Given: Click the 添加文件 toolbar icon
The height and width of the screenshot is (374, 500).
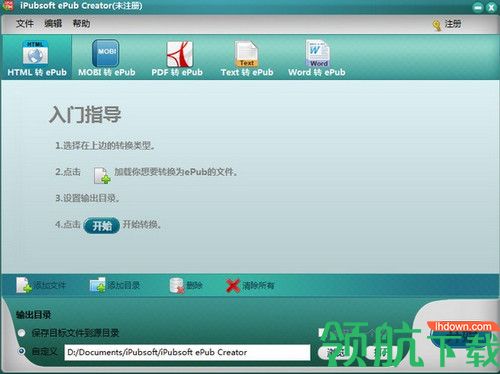Looking at the screenshot, I should point(24,285).
